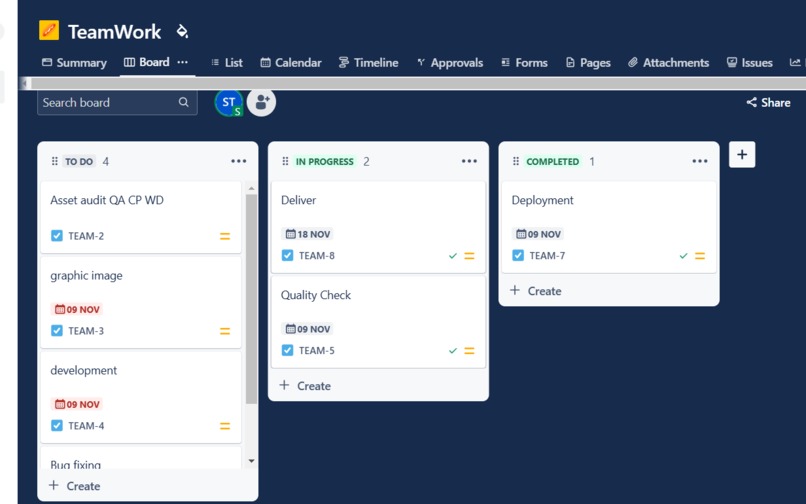
Task: Click the TEAM-8 task type checkbox icon
Action: pos(287,256)
